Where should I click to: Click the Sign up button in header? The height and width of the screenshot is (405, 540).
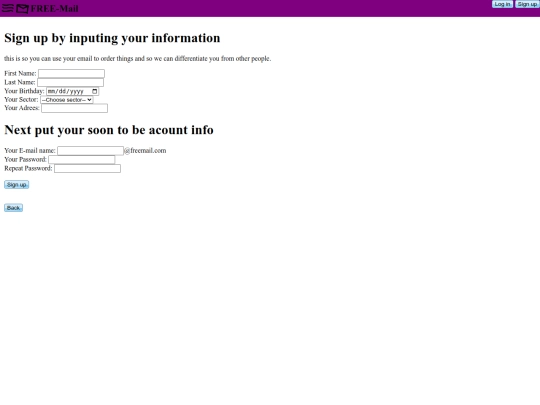[527, 4]
